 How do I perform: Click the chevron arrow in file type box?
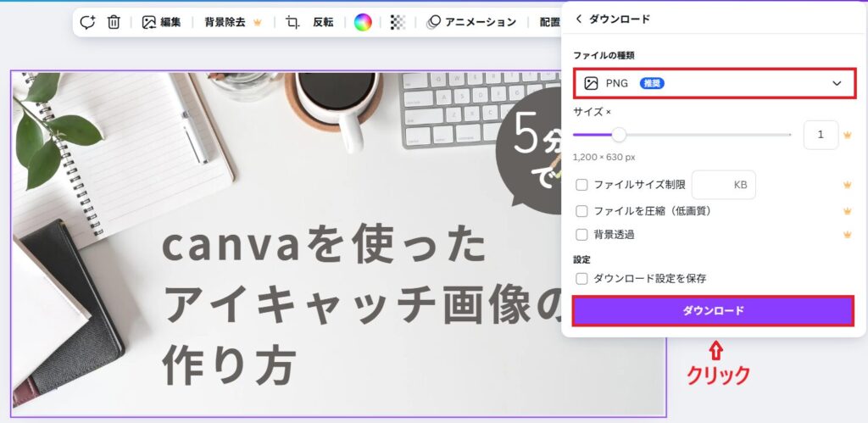(837, 84)
